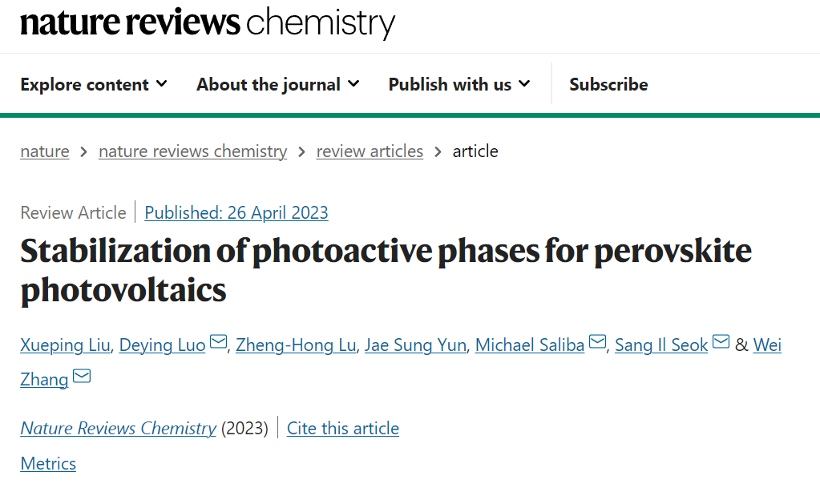Screen dimensions: 820x504
Task: Open the Metrics link
Action: 48,464
